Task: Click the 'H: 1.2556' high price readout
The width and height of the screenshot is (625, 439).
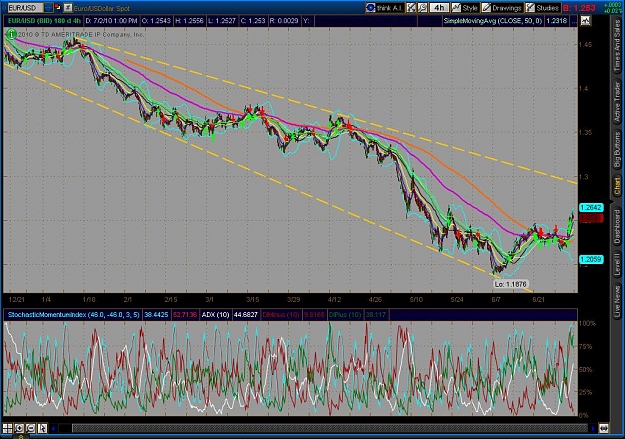Action: 189,21
